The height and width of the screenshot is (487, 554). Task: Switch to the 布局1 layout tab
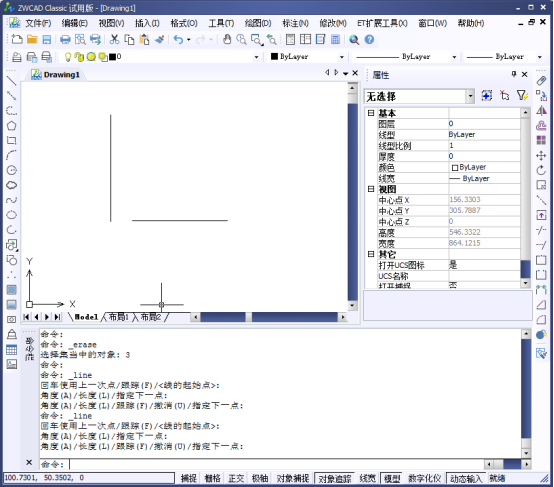point(119,317)
